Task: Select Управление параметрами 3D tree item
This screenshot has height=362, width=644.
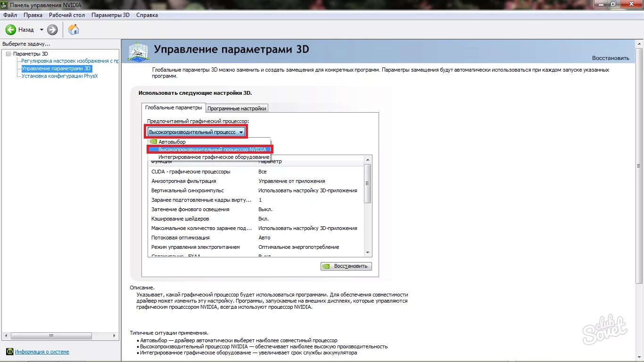Action: [56, 68]
